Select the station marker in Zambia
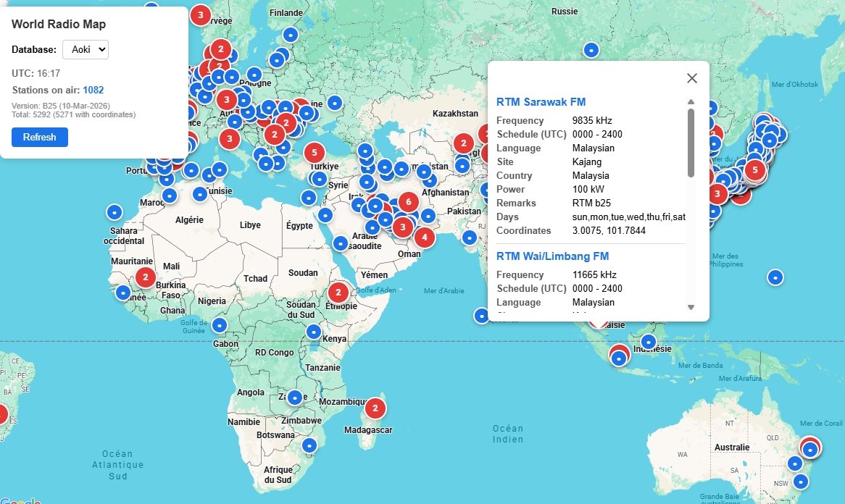Image resolution: width=845 pixels, height=504 pixels. point(295,398)
